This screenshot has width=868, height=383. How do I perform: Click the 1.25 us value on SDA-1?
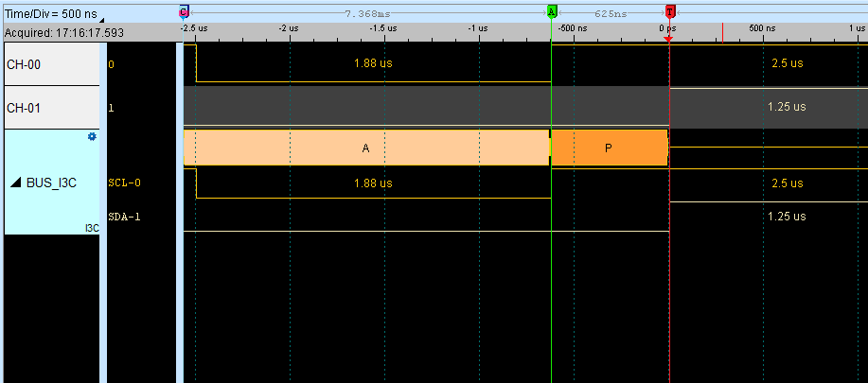pos(787,217)
